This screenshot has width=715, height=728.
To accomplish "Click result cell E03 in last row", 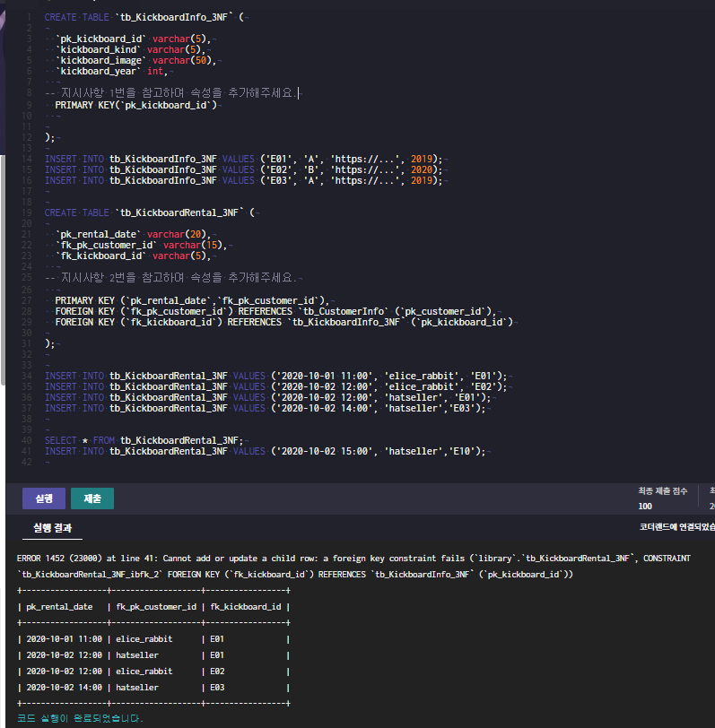I will (217, 687).
